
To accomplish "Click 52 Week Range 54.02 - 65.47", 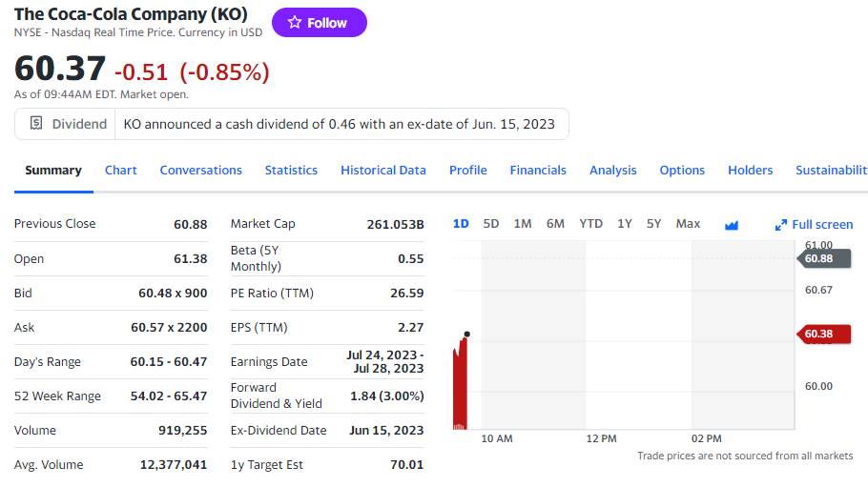I will click(x=168, y=396).
